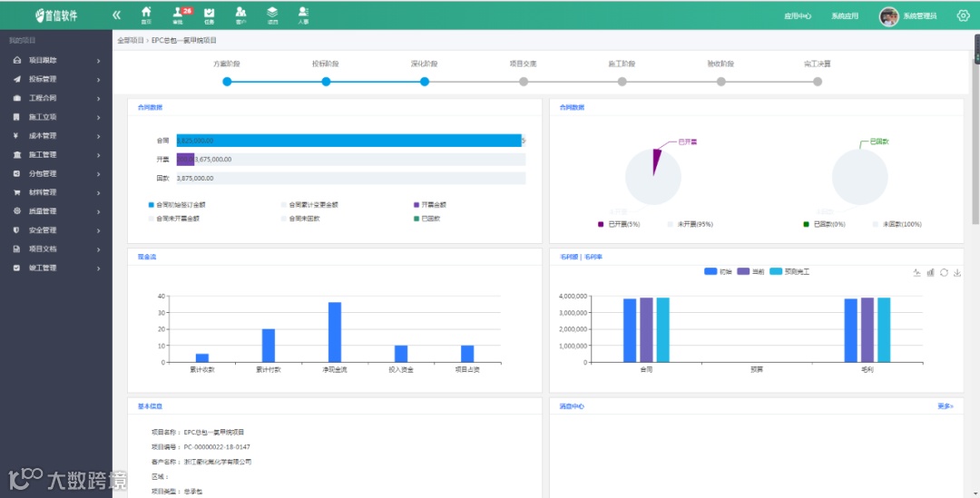Expand 项目跟踪 sidebar menu
Image resolution: width=980 pixels, height=498 pixels.
click(x=56, y=61)
